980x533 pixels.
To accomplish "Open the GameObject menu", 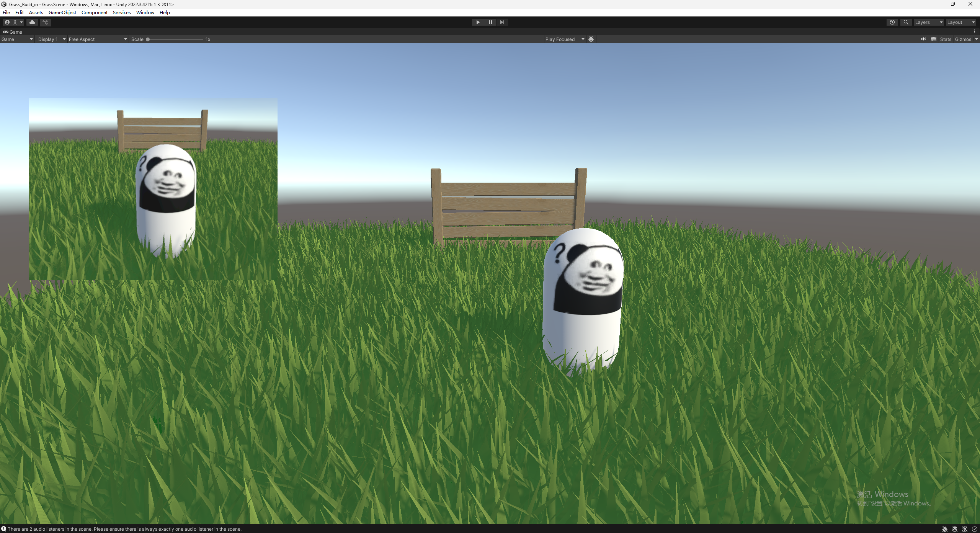I will tap(62, 12).
